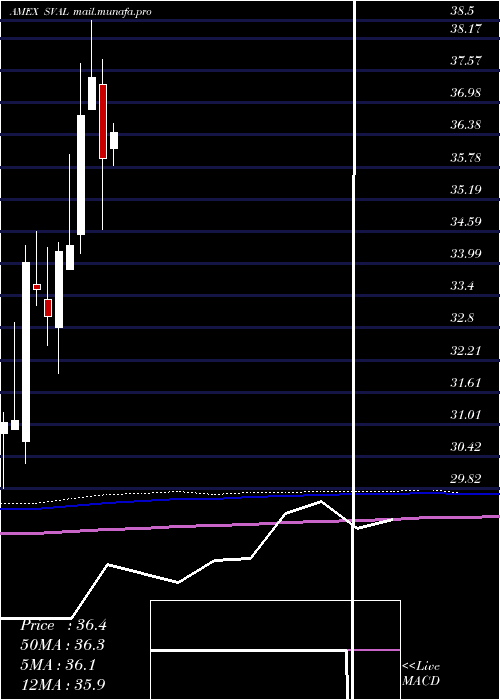This screenshot has width=500, height=700.
Task: Click the 35.78 price axis label
Action: click(x=466, y=158)
